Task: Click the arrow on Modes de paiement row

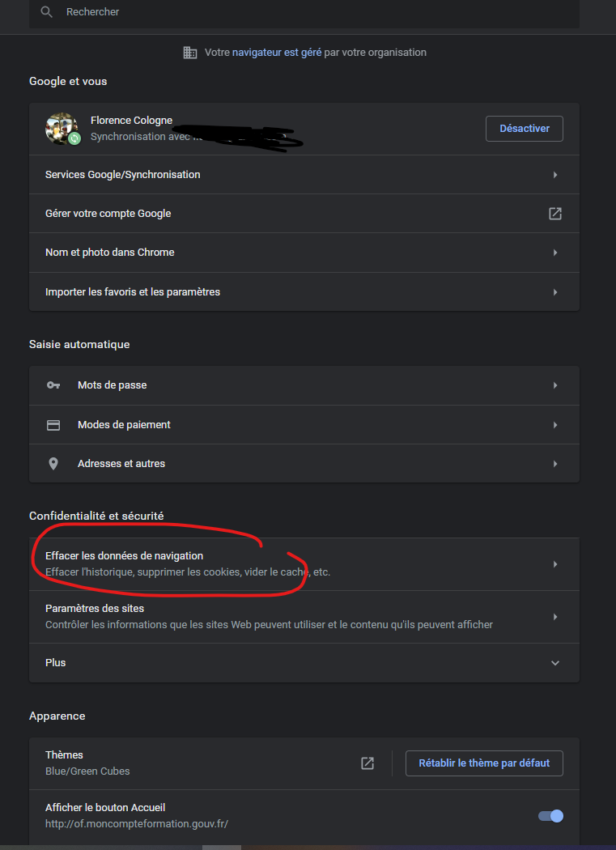Action: pyautogui.click(x=555, y=424)
